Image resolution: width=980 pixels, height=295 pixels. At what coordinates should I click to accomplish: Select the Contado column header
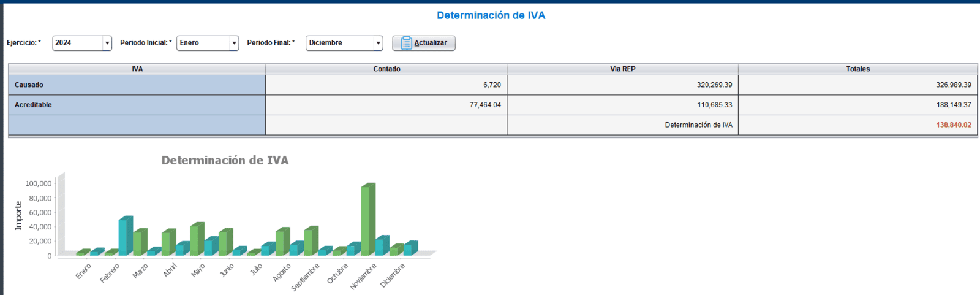pos(386,69)
